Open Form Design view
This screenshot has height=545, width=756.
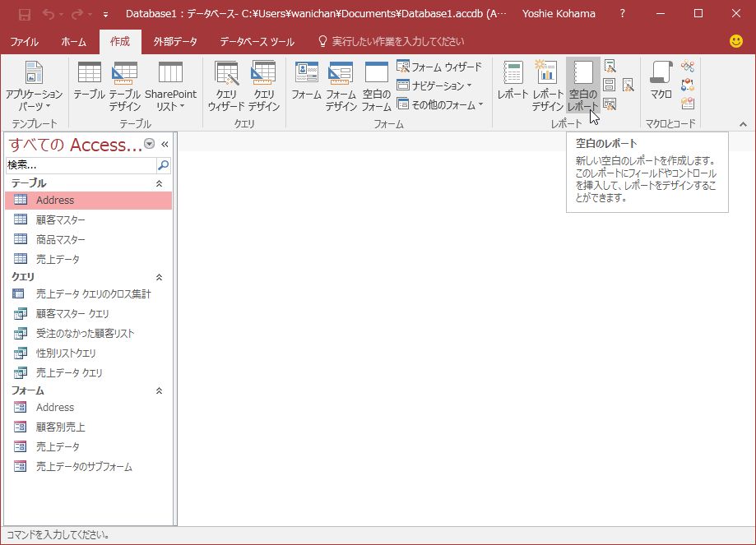click(x=341, y=86)
